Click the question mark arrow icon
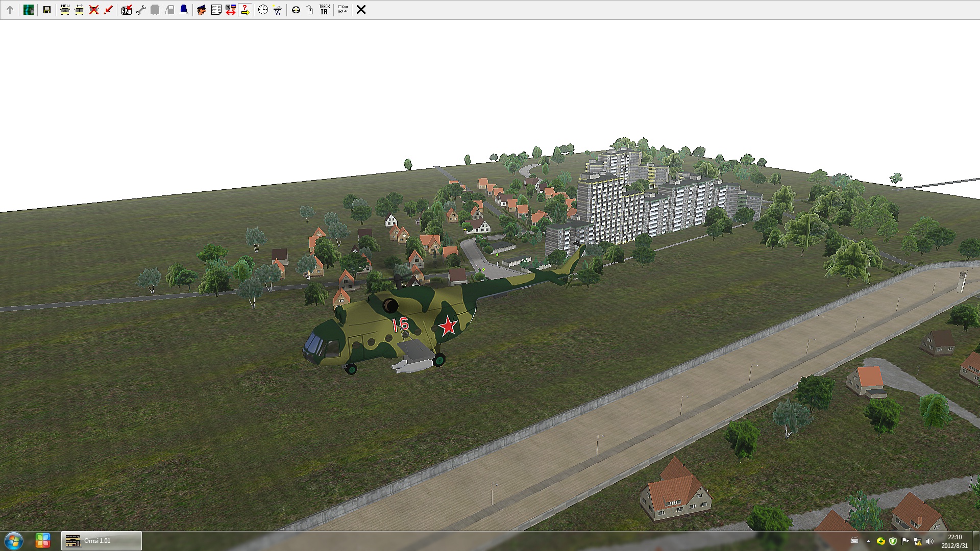This screenshot has width=980, height=551. click(245, 10)
